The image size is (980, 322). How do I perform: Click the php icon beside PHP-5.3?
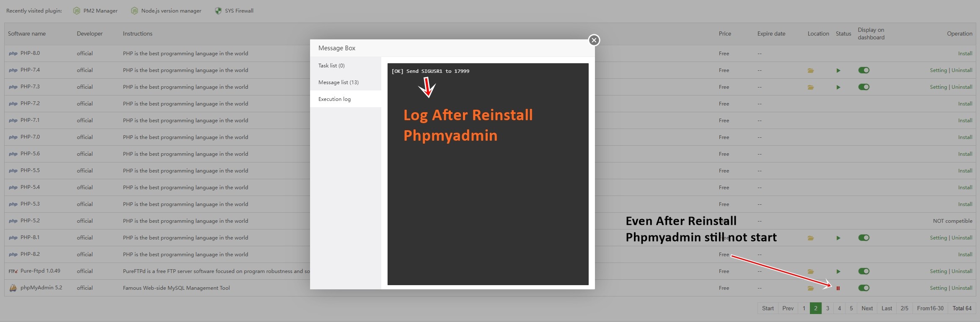click(x=13, y=204)
